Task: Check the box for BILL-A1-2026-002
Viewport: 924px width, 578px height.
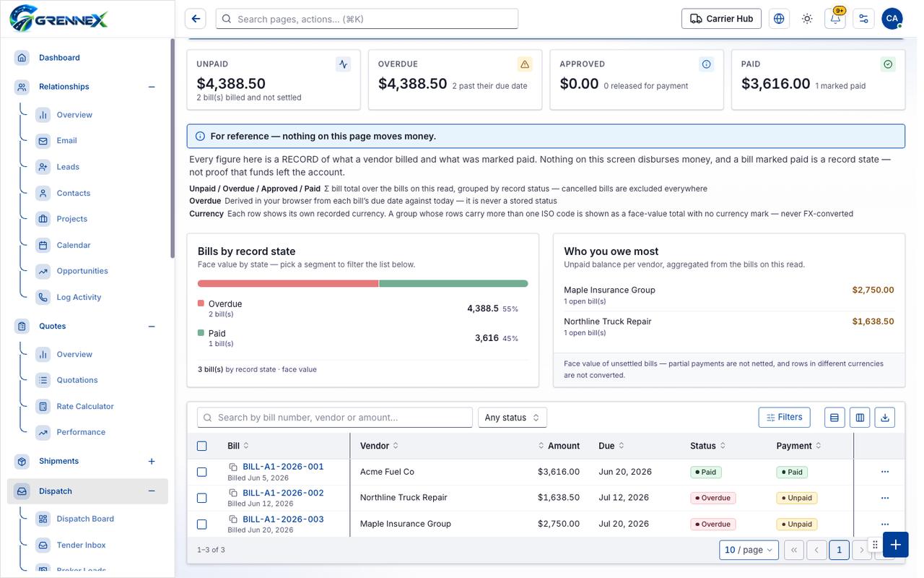Action: (x=202, y=498)
